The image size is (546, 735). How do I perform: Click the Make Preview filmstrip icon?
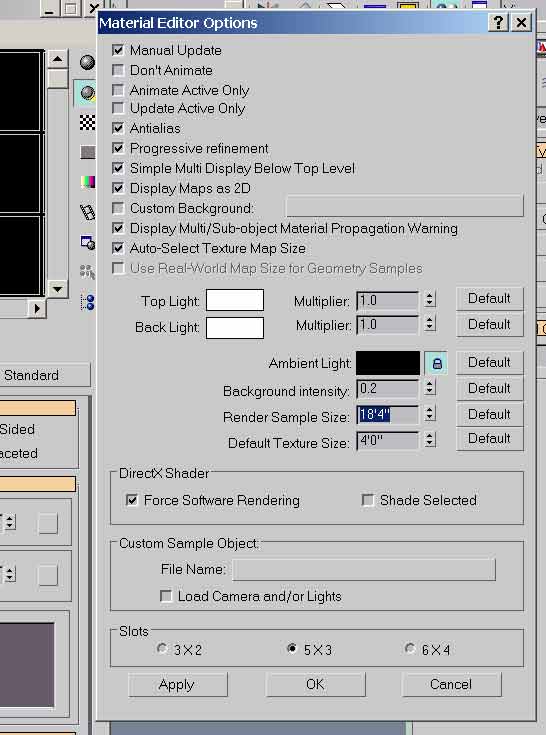(x=87, y=212)
